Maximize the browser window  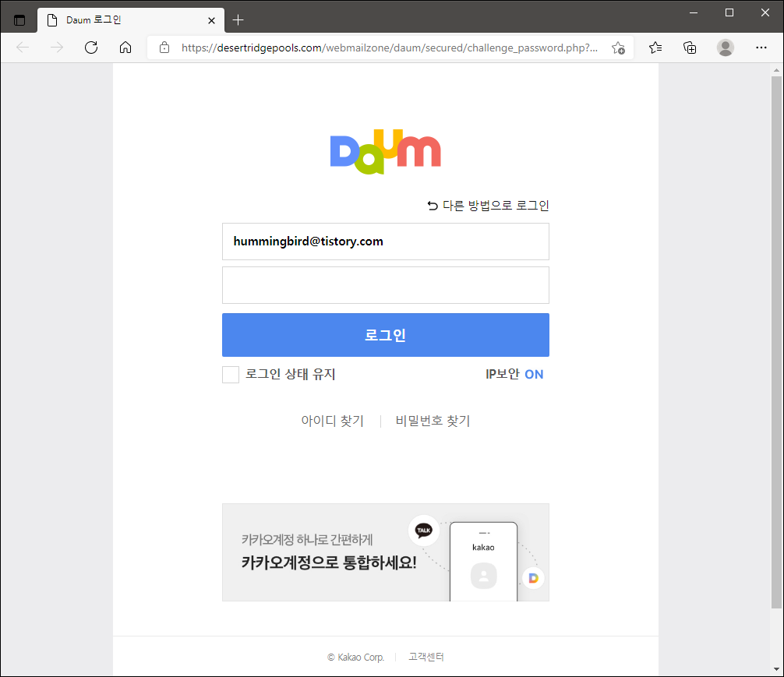coord(729,13)
